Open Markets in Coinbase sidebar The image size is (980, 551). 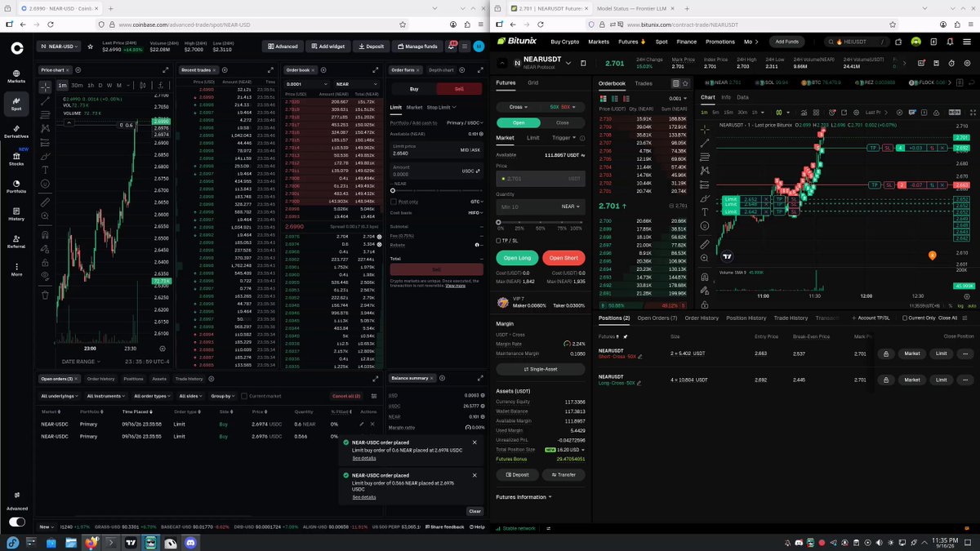click(16, 75)
